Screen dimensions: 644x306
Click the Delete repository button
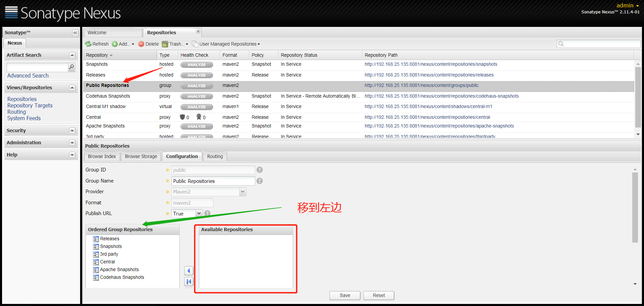(149, 44)
